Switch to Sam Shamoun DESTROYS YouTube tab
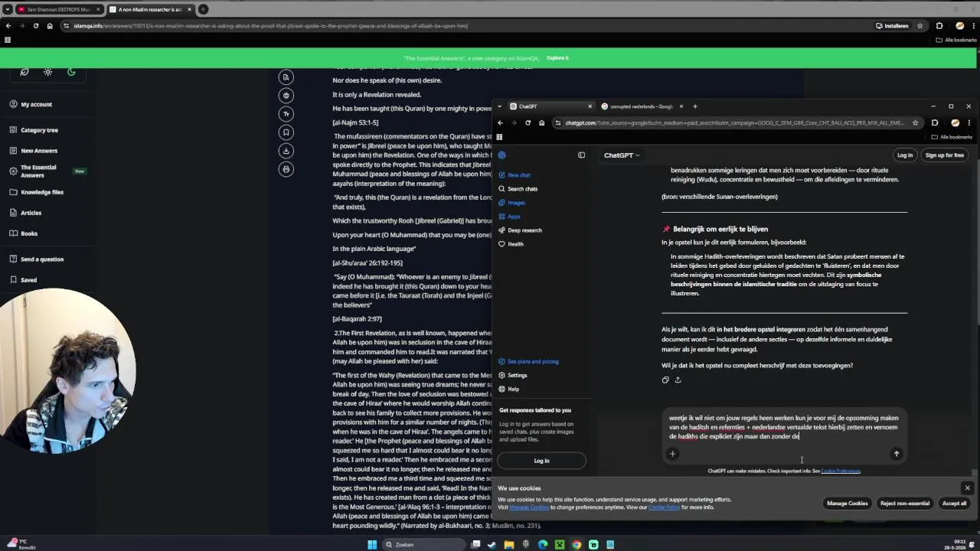980x551 pixels. click(x=59, y=9)
